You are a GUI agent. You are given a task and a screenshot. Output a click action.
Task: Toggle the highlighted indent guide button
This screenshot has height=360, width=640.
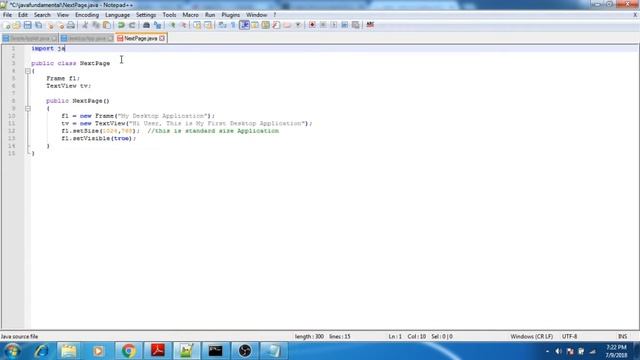click(244, 25)
